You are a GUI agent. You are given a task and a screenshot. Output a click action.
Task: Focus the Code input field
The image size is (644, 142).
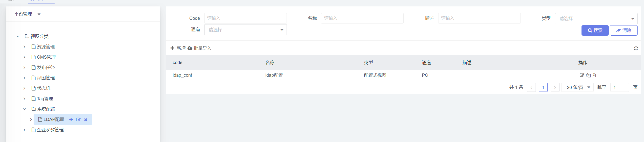(x=245, y=18)
